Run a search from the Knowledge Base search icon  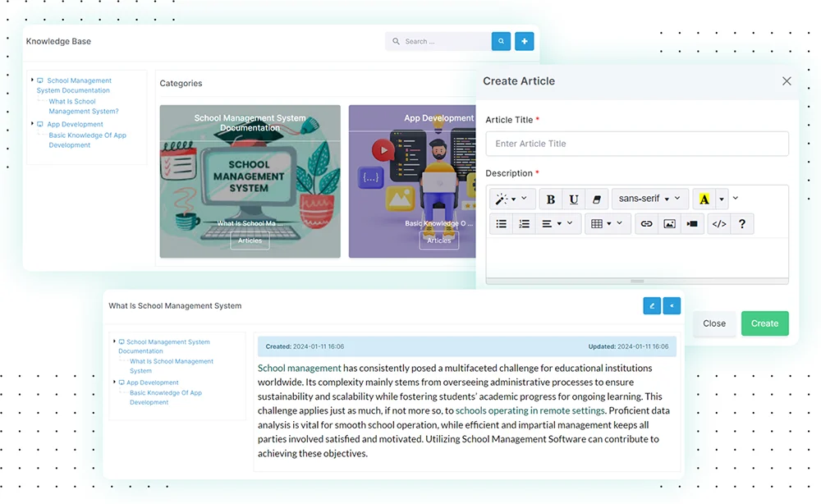coord(501,40)
